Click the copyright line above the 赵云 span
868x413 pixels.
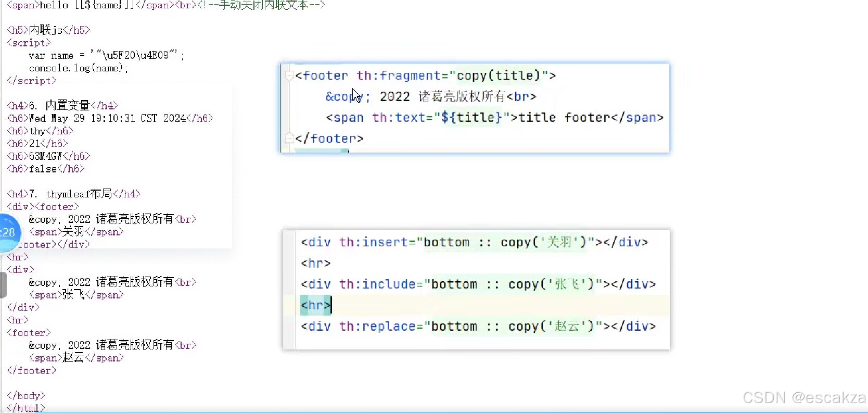pos(112,345)
